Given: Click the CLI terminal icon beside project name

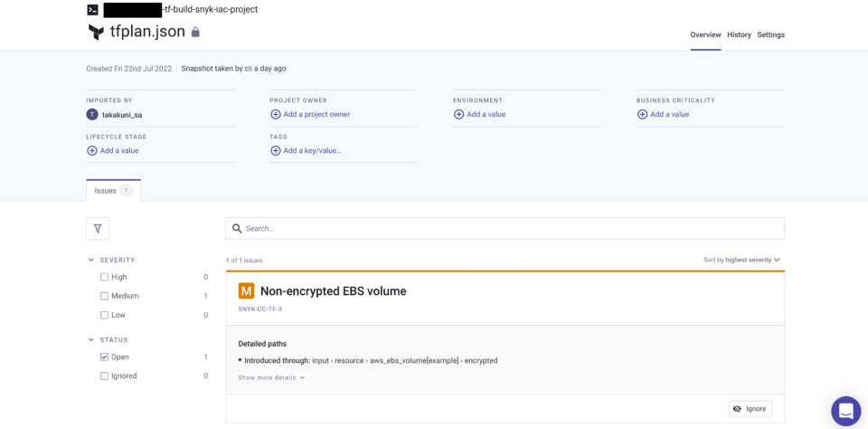Looking at the screenshot, I should click(93, 10).
